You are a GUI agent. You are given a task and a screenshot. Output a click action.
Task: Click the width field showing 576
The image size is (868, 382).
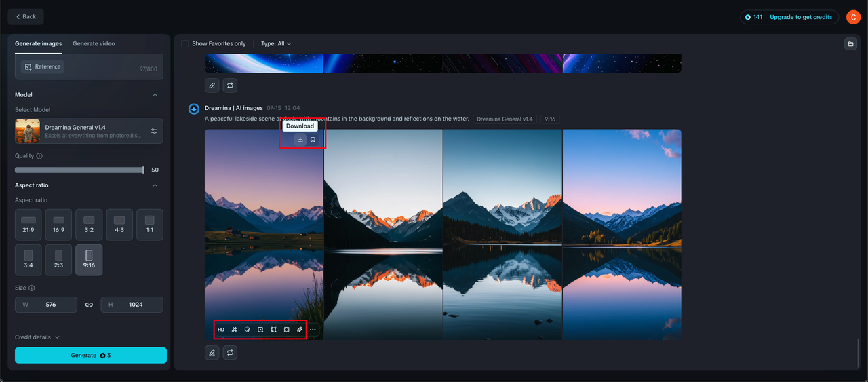coord(46,305)
